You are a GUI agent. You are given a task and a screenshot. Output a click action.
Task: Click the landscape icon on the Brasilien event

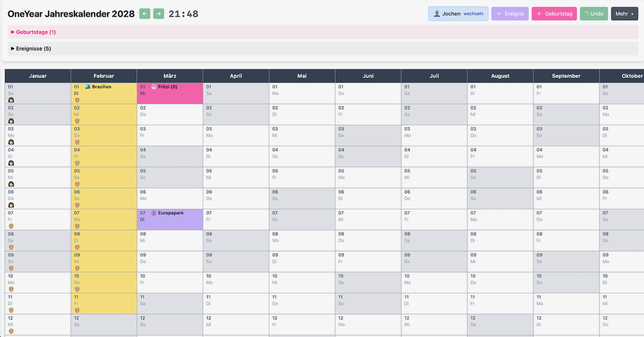88,87
